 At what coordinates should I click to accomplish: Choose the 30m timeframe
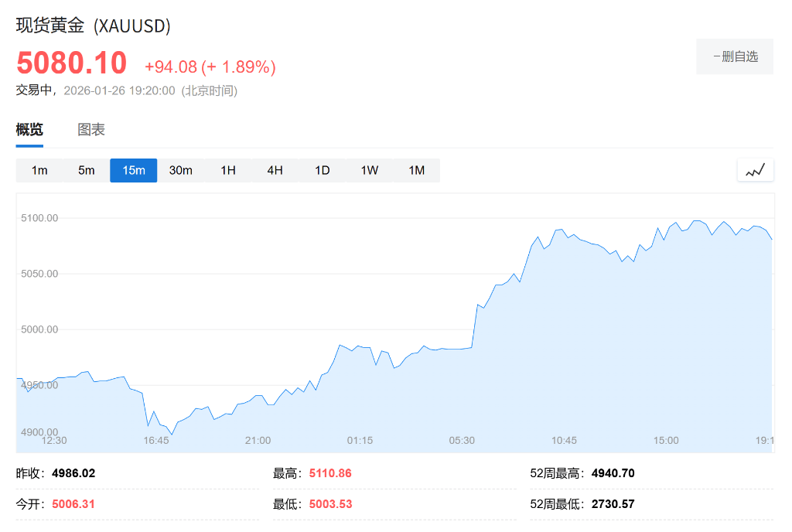pos(181,170)
